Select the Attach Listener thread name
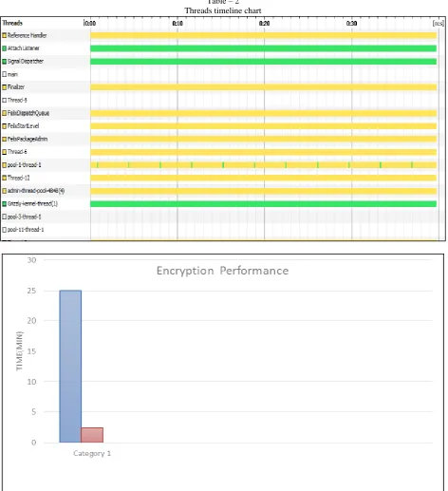Viewport: 448px width, 491px height. click(24, 48)
